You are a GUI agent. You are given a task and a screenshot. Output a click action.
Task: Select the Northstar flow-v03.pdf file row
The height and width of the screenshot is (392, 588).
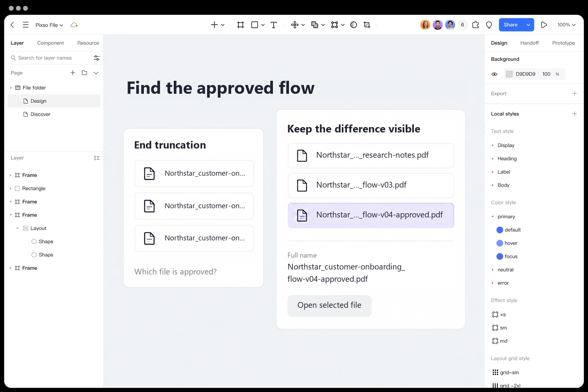tap(371, 185)
